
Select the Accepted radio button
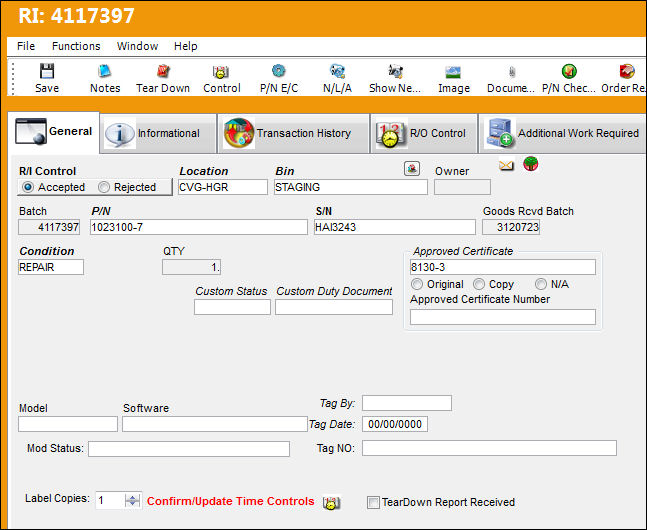28,187
